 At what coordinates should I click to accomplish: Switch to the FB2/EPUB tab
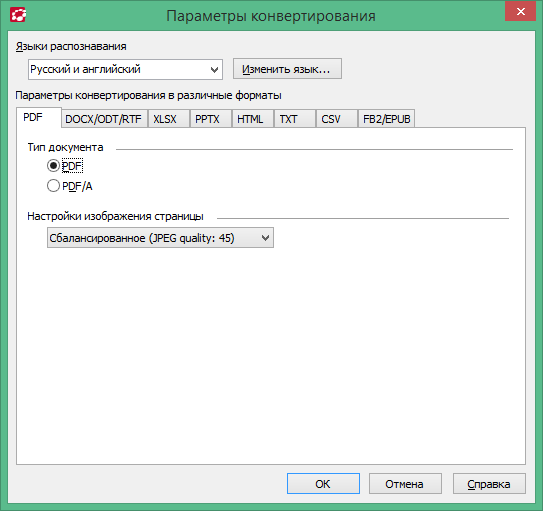coord(386,119)
